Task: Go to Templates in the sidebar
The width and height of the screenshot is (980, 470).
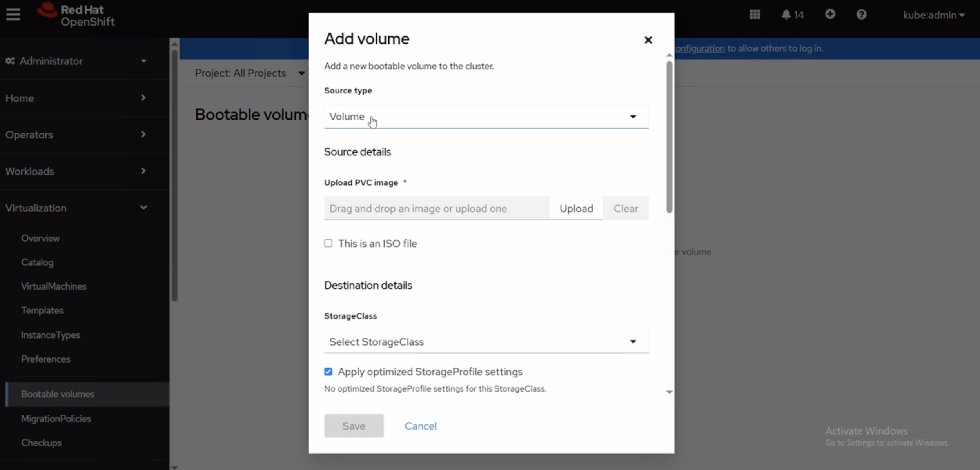Action: pyautogui.click(x=42, y=310)
